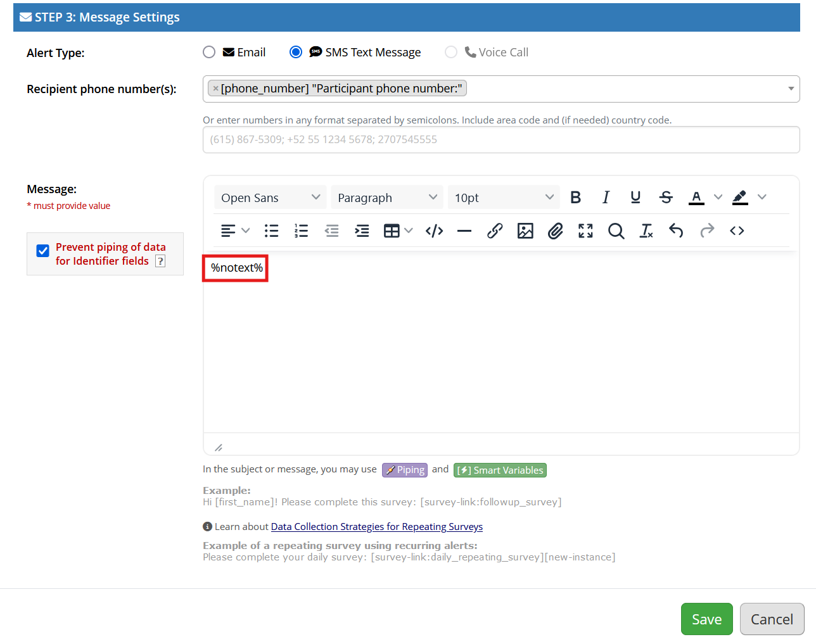This screenshot has width=816, height=644.
Task: Attach a file with paperclip icon
Action: click(556, 231)
